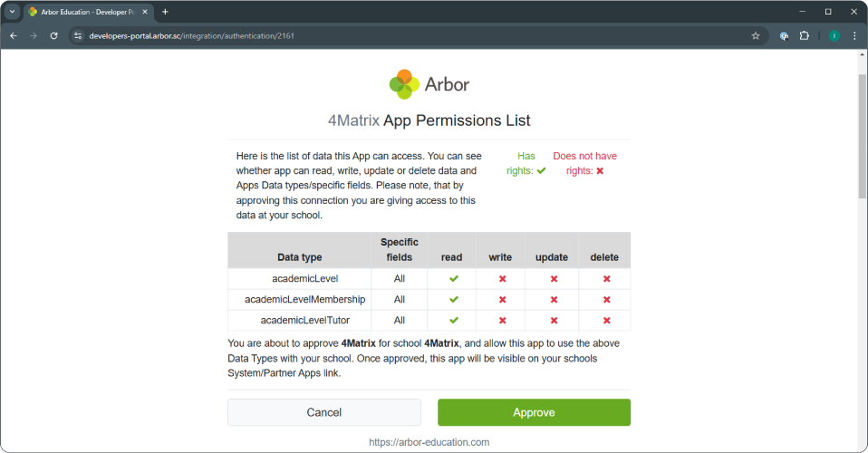Click the delete cross for academicLevelTutor
The height and width of the screenshot is (453, 868).
pos(607,320)
